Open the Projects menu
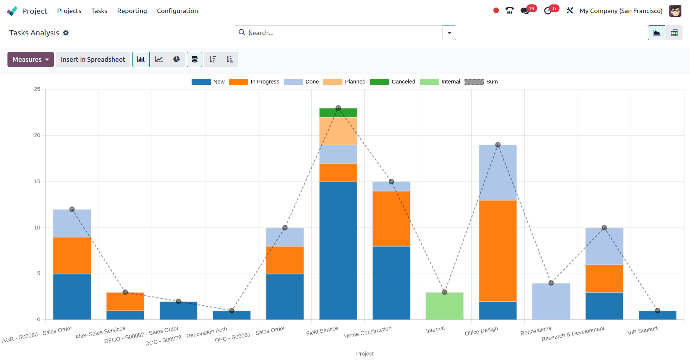This screenshot has height=360, width=690. pyautogui.click(x=69, y=11)
